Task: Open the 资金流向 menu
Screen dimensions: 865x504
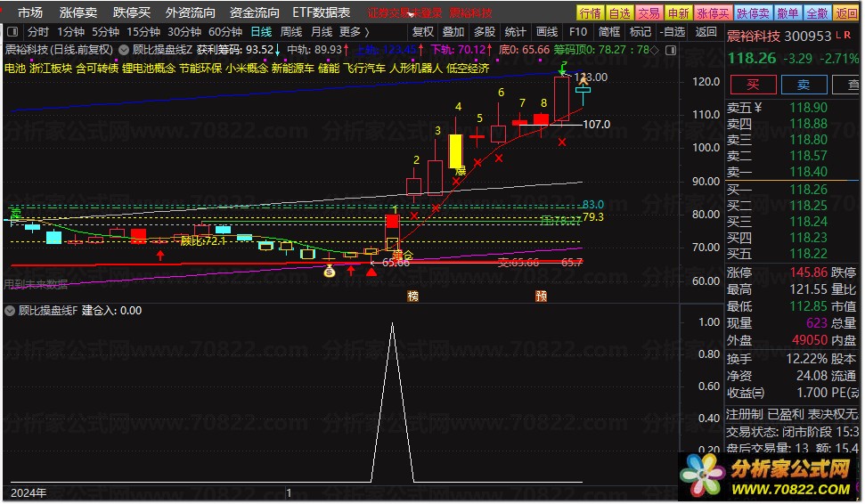Action: [x=254, y=12]
